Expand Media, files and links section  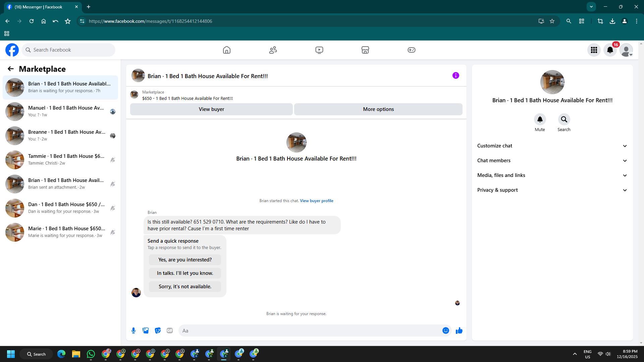click(552, 175)
